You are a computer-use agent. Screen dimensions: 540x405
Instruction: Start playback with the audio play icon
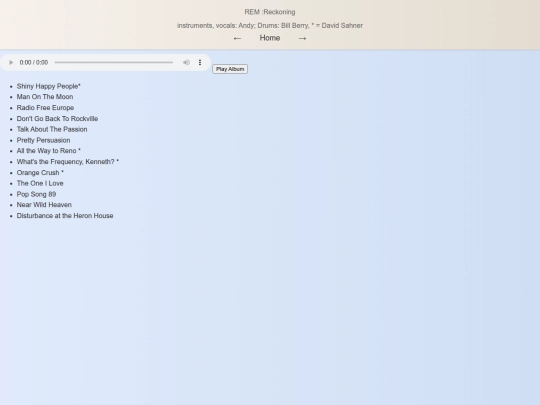(x=11, y=62)
